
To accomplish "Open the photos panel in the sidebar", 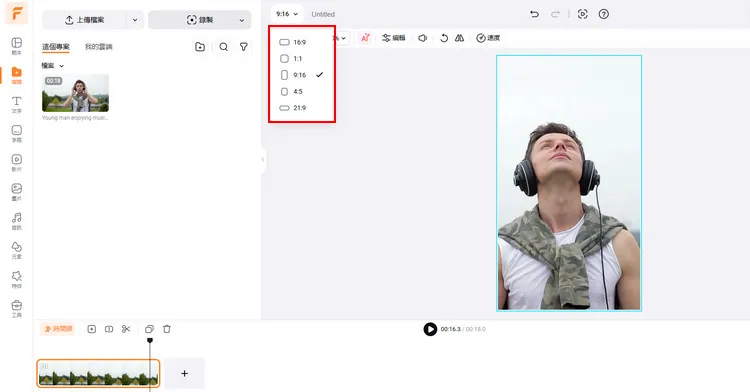I will tap(16, 192).
